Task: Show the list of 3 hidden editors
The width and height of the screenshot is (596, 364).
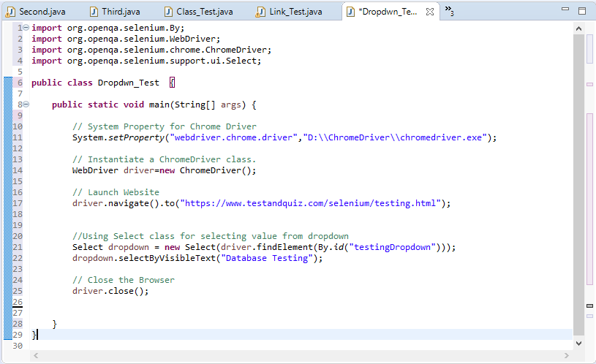Action: (x=449, y=12)
